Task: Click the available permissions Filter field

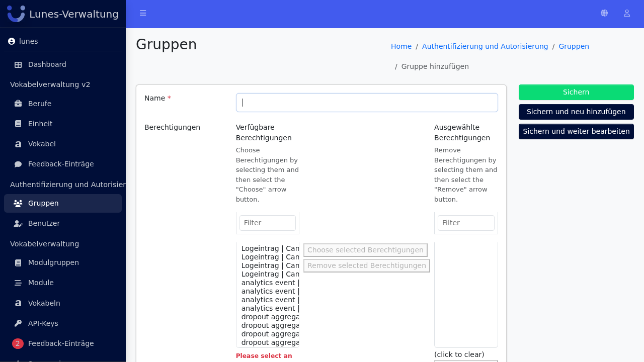Action: (268, 223)
